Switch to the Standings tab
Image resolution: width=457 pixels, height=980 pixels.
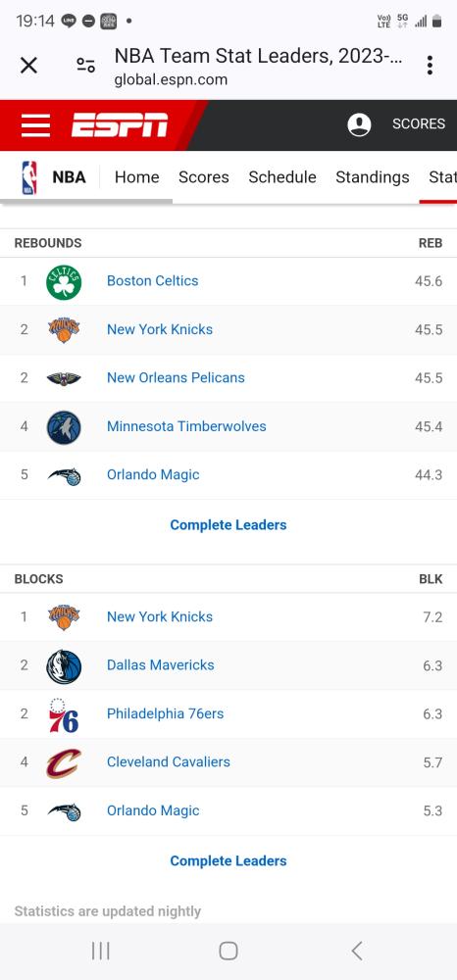coord(373,177)
